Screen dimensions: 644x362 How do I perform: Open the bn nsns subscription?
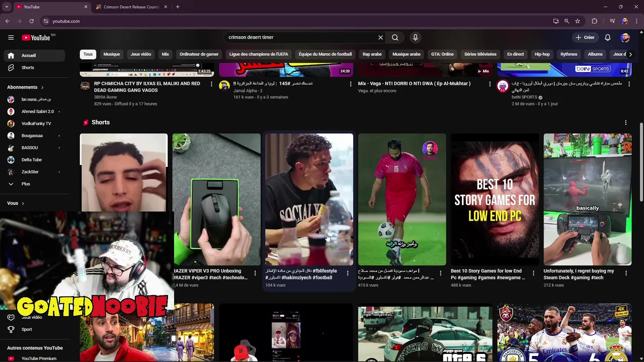pos(34,99)
